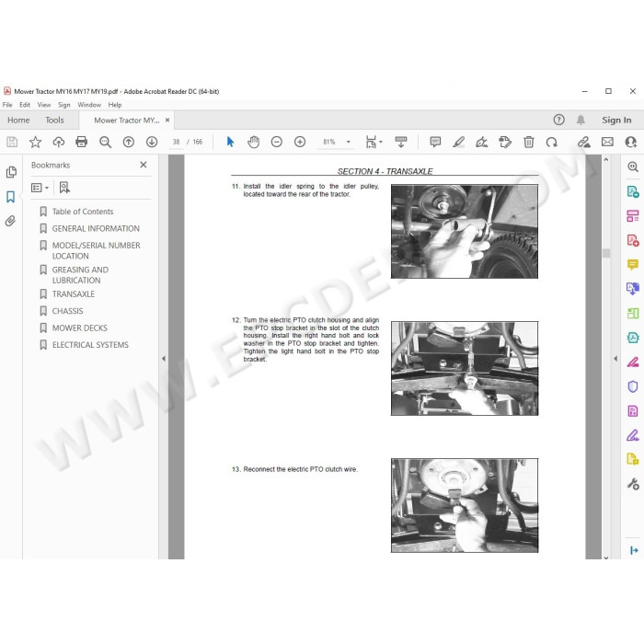Jump to Table of Contents bookmark

pyautogui.click(x=83, y=212)
